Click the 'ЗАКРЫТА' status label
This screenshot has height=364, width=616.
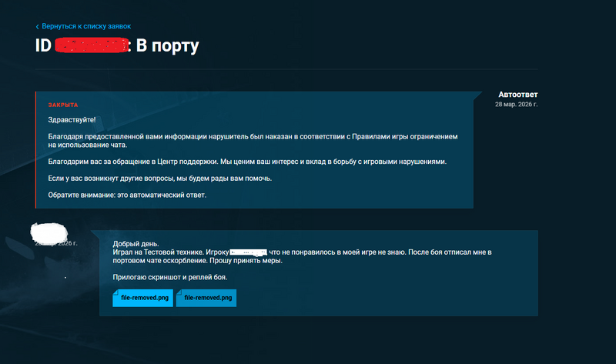(x=63, y=105)
